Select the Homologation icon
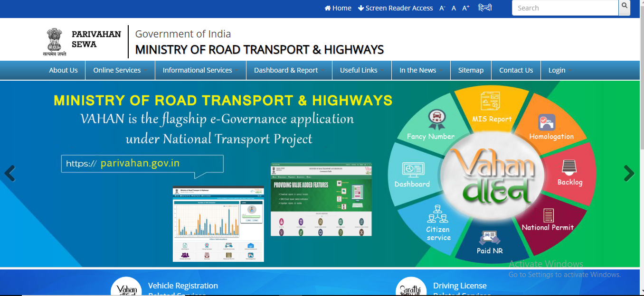 point(547,122)
